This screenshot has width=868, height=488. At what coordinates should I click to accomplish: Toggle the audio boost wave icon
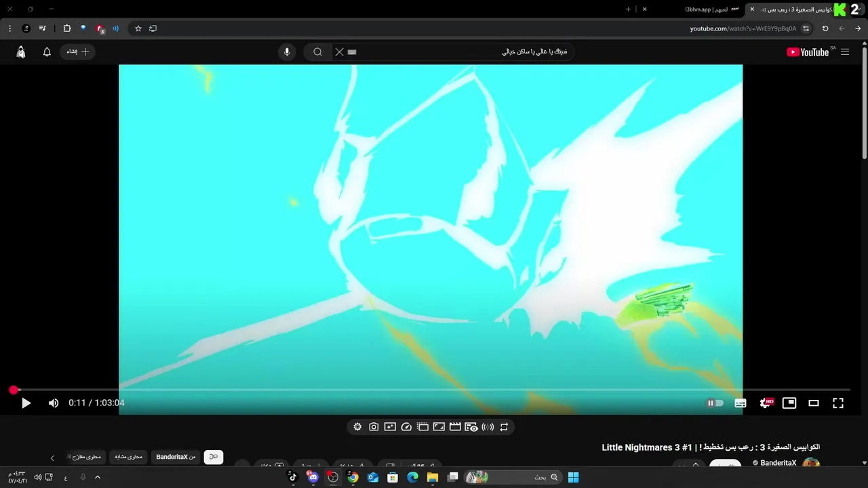[x=488, y=427]
